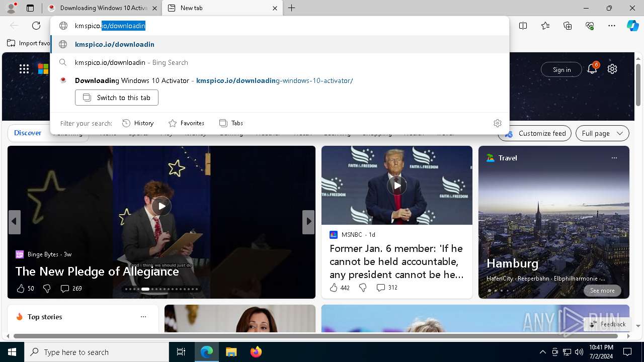Image resolution: width=644 pixels, height=362 pixels.
Task: Close the Downloading Windows 10 Activator tab
Action: (x=154, y=8)
